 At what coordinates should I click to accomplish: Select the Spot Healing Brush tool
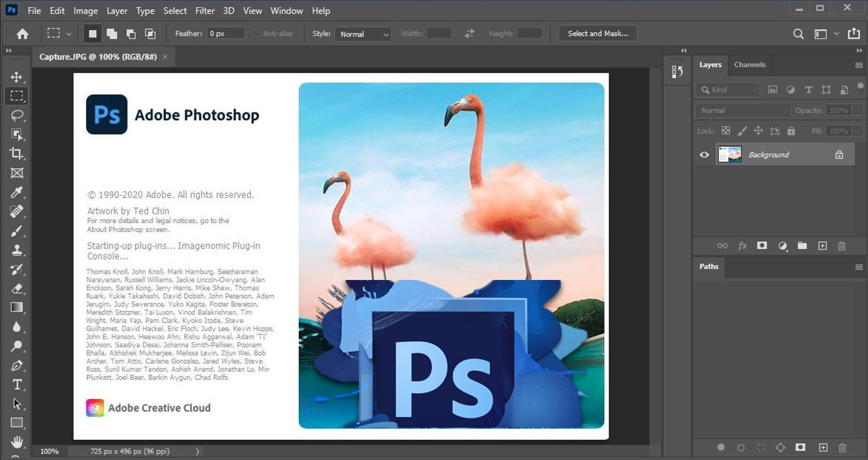pyautogui.click(x=17, y=212)
